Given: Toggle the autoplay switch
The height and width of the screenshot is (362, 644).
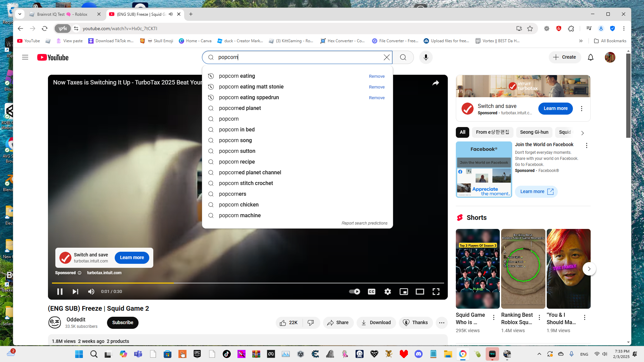Looking at the screenshot, I should click(x=355, y=292).
